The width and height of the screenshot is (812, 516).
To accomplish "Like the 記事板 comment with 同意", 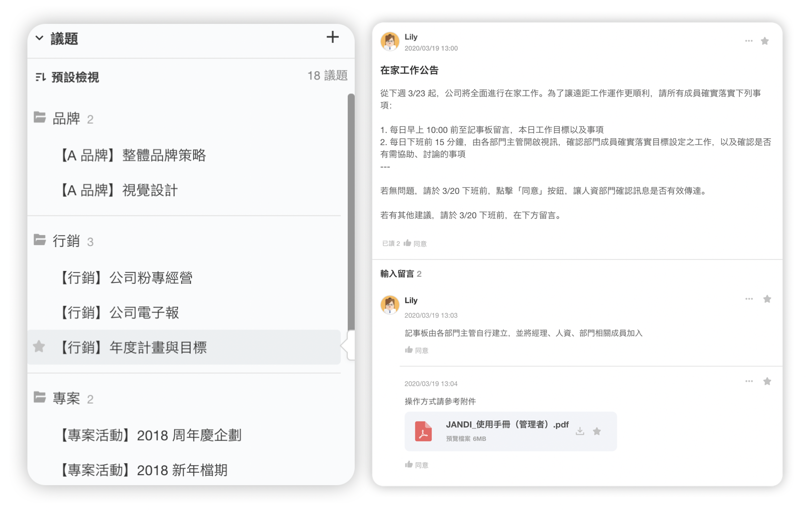I will click(416, 350).
